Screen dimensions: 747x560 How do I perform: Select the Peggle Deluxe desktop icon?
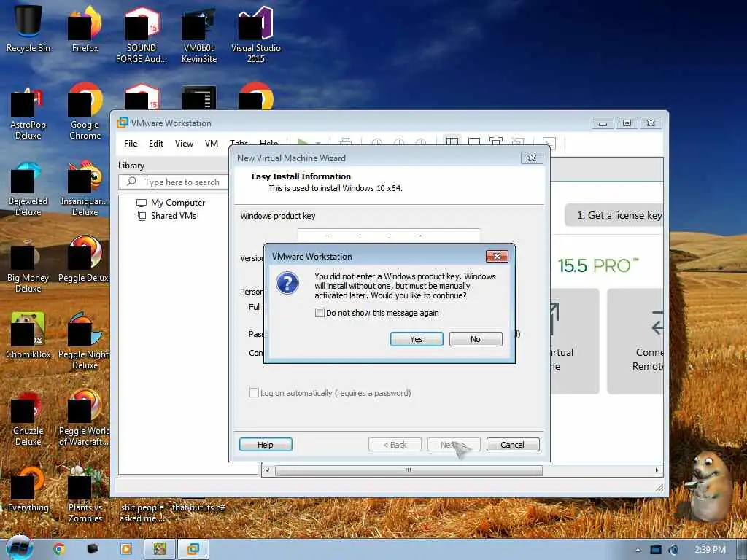point(84,260)
